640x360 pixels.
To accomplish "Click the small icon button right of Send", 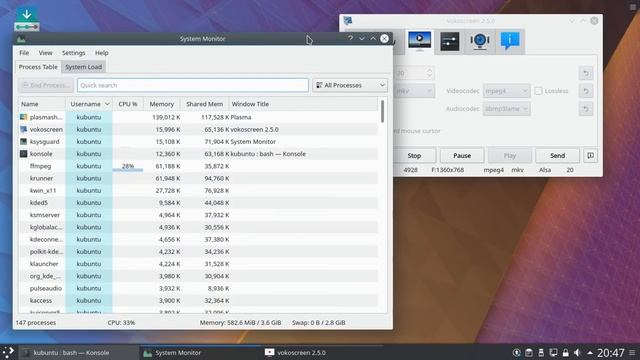I will [590, 156].
